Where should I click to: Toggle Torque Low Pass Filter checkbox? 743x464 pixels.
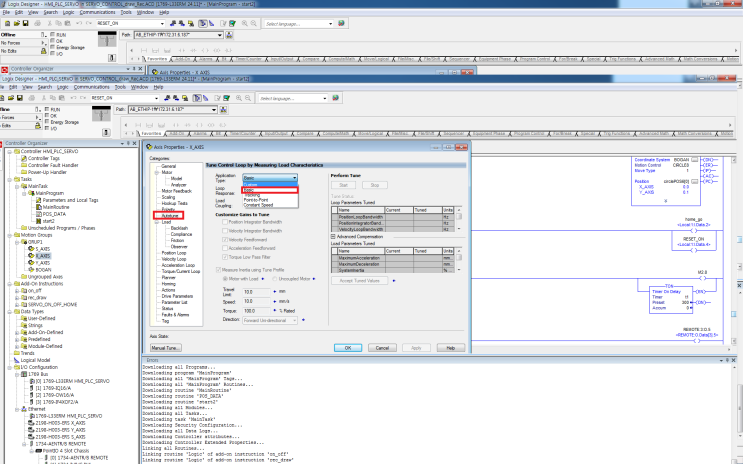point(225,257)
